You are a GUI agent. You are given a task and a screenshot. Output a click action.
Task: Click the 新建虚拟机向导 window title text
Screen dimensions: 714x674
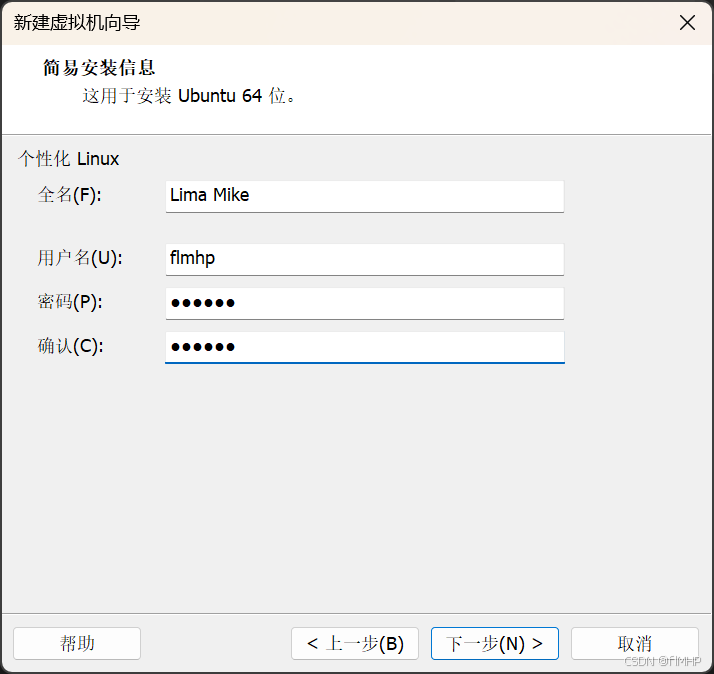click(x=77, y=22)
